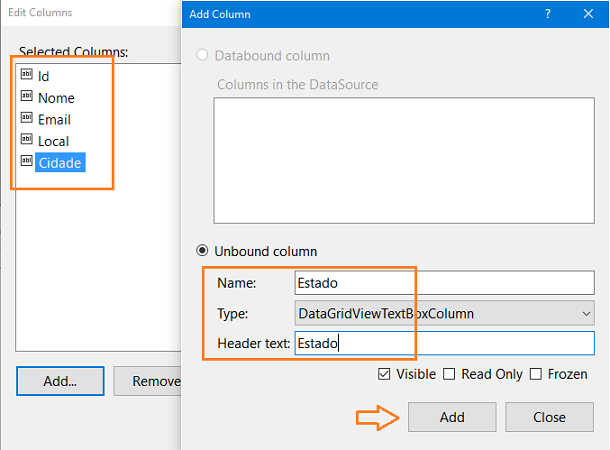The image size is (610, 450).
Task: Click the text column icon beside Id
Action: point(26,76)
